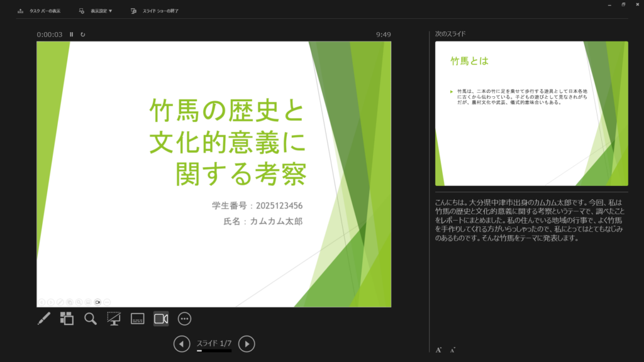Screen dimensions: 644x362
Task: Close the presenter view window
Action: click(x=638, y=4)
